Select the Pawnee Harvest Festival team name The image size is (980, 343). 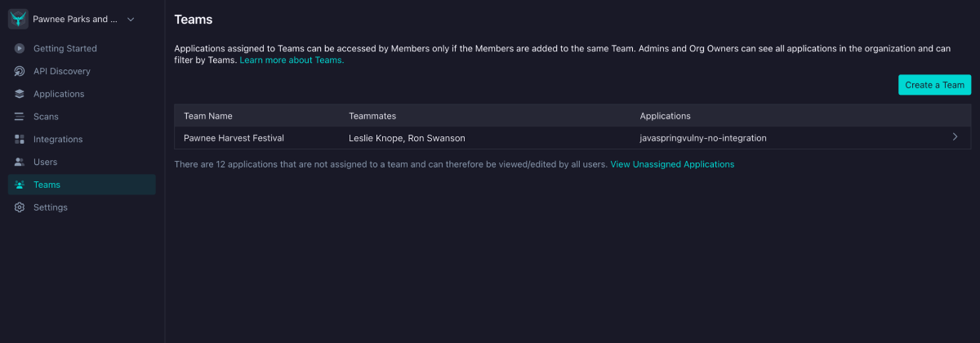(x=234, y=138)
